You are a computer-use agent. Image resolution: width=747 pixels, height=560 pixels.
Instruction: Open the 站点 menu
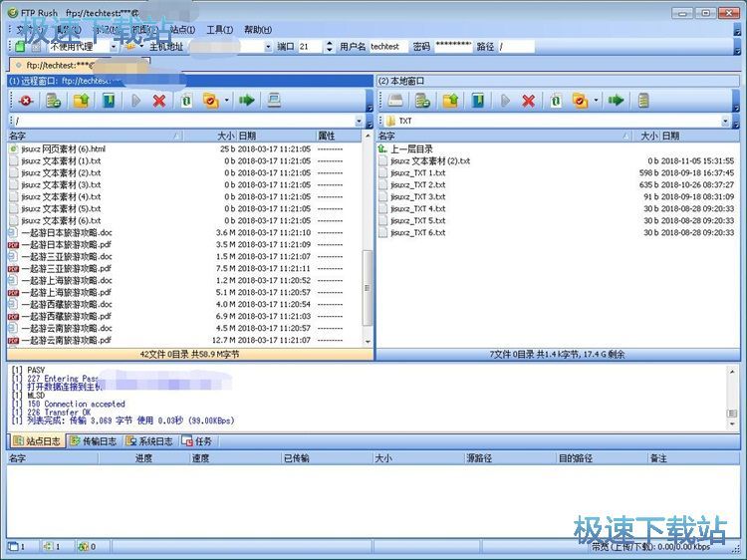[x=182, y=30]
